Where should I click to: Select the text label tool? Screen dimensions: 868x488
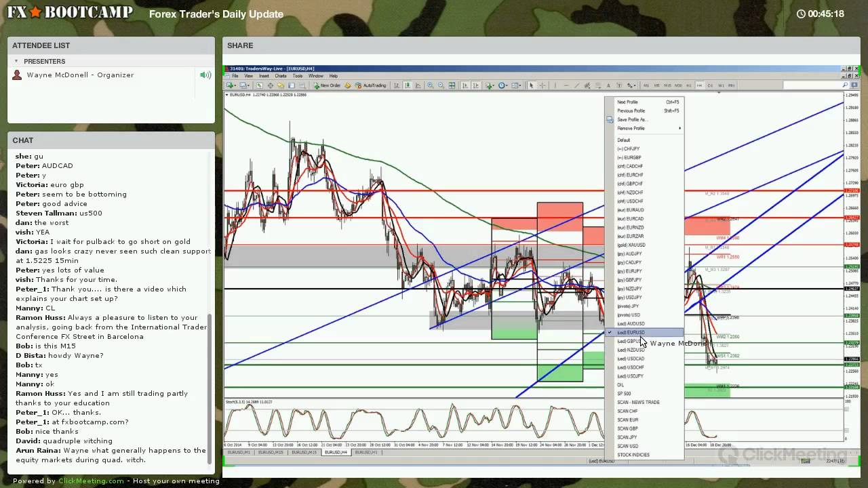(619, 85)
